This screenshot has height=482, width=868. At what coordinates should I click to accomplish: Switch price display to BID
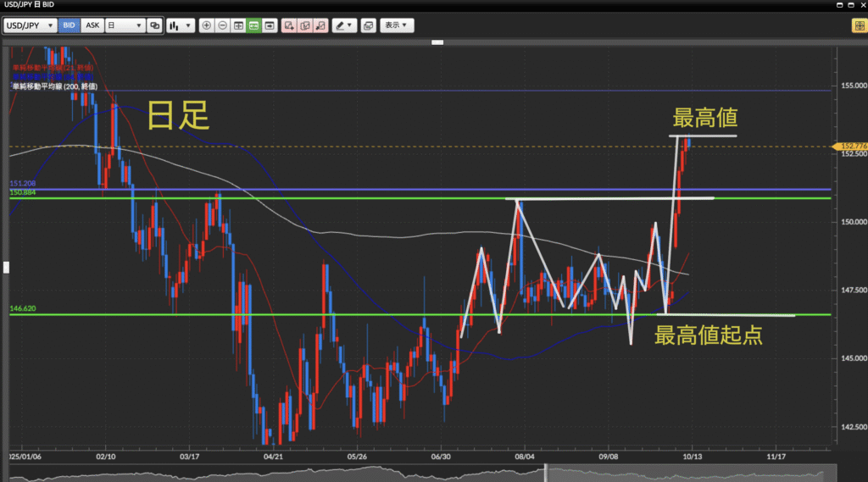click(x=69, y=25)
